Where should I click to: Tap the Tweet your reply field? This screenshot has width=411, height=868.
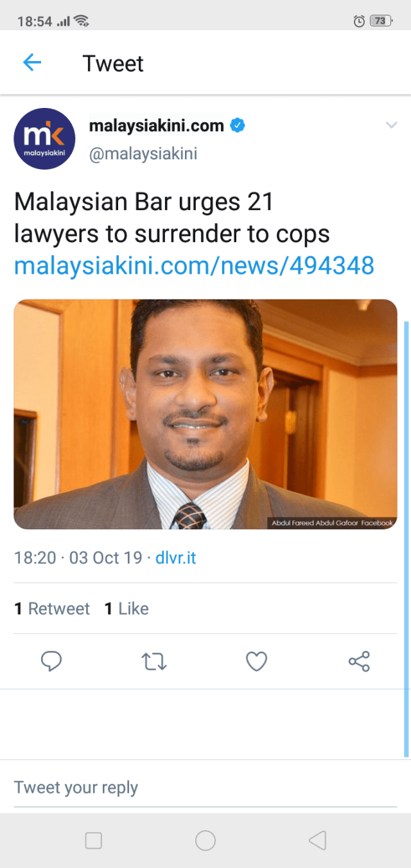click(205, 788)
